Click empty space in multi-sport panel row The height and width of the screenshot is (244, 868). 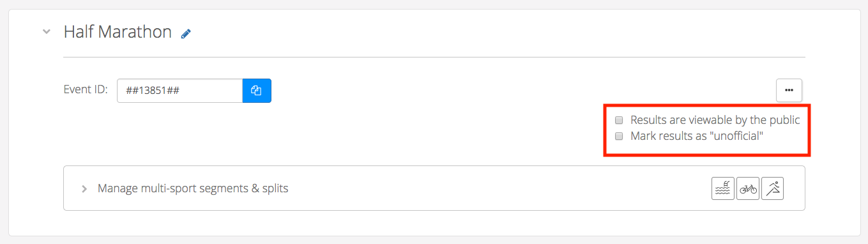point(498,188)
